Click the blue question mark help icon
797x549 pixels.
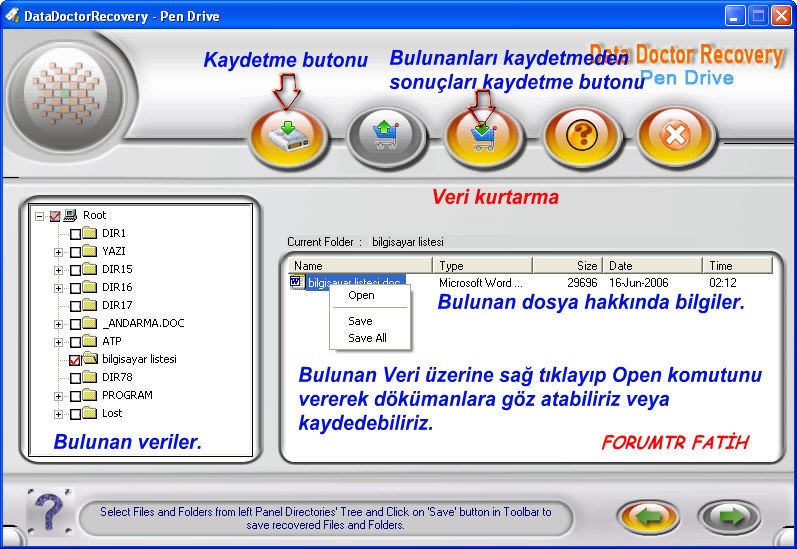coord(49,512)
